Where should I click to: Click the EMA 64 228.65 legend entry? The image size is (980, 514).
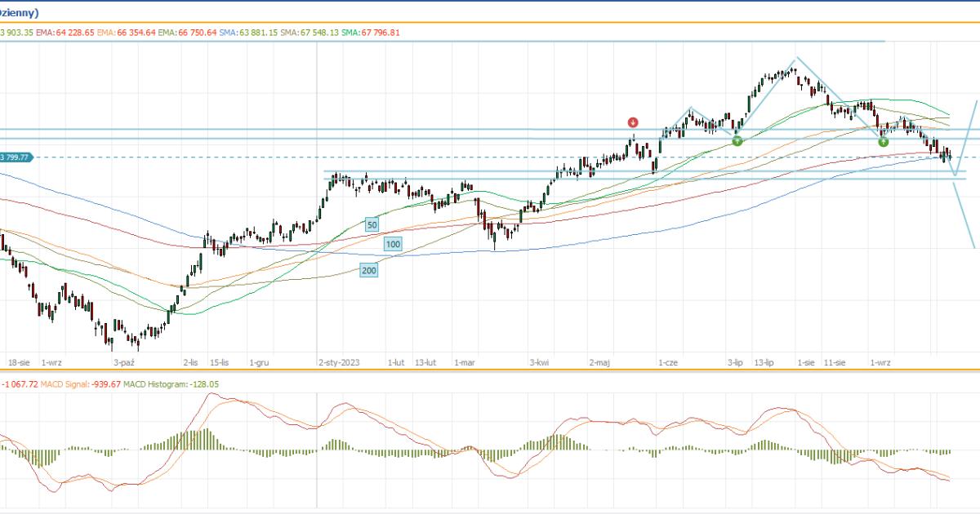[65, 33]
